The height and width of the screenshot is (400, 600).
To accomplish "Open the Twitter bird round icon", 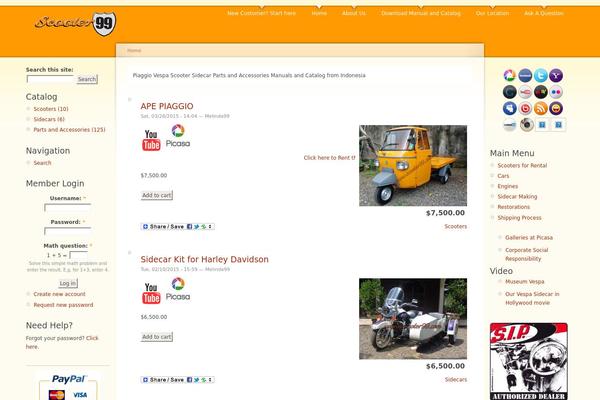I will pos(541,75).
